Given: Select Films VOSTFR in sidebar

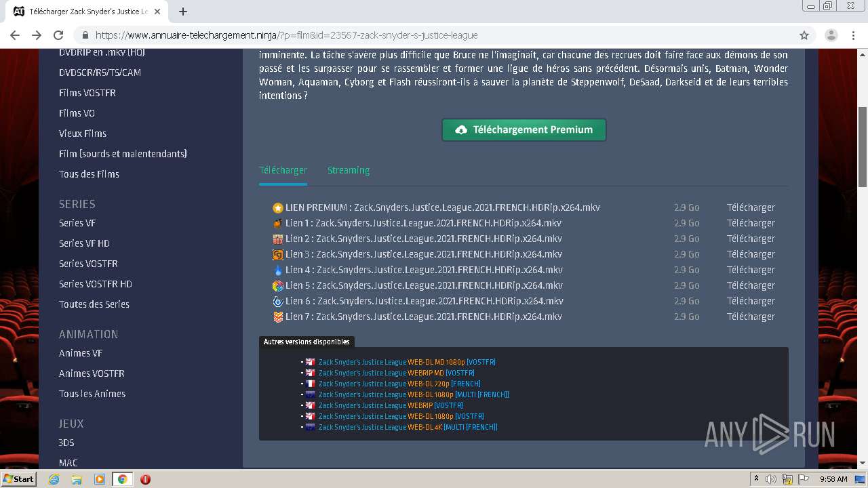Looking at the screenshot, I should tap(87, 93).
